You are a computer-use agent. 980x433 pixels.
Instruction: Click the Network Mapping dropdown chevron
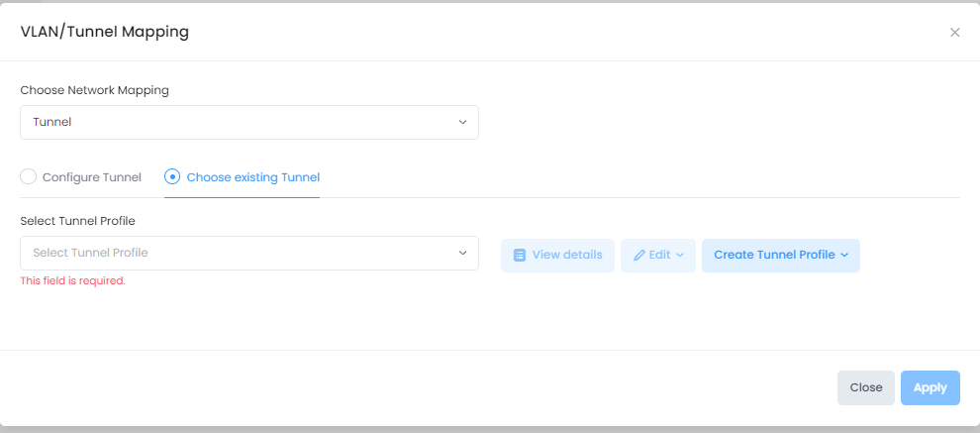point(462,123)
